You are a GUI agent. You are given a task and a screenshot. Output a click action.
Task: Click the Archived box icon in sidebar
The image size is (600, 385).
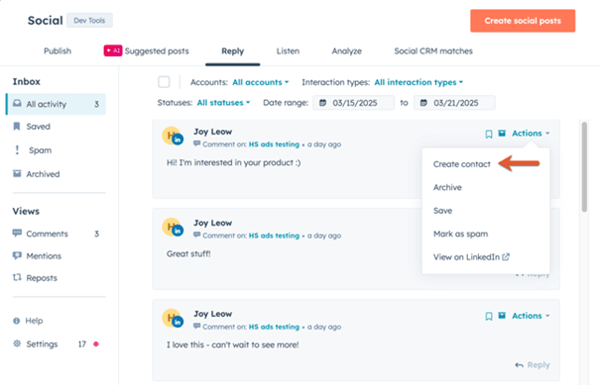[17, 174]
